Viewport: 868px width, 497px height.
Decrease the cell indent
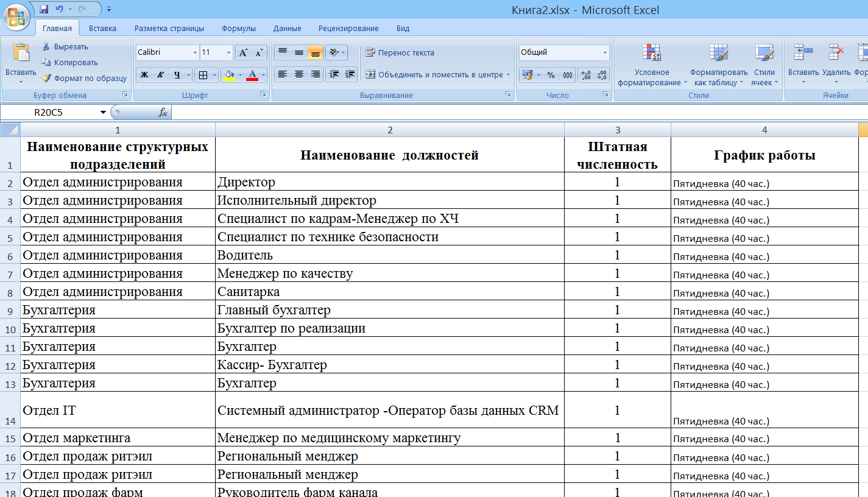(x=334, y=74)
